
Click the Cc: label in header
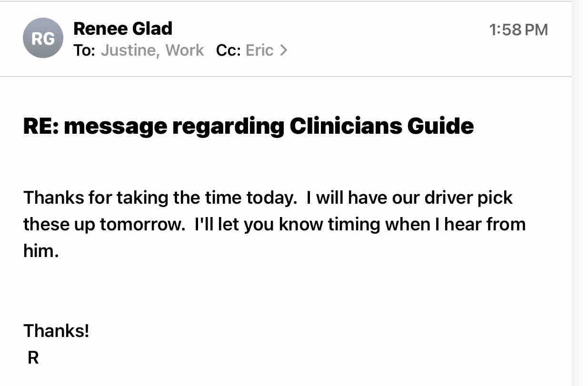228,50
